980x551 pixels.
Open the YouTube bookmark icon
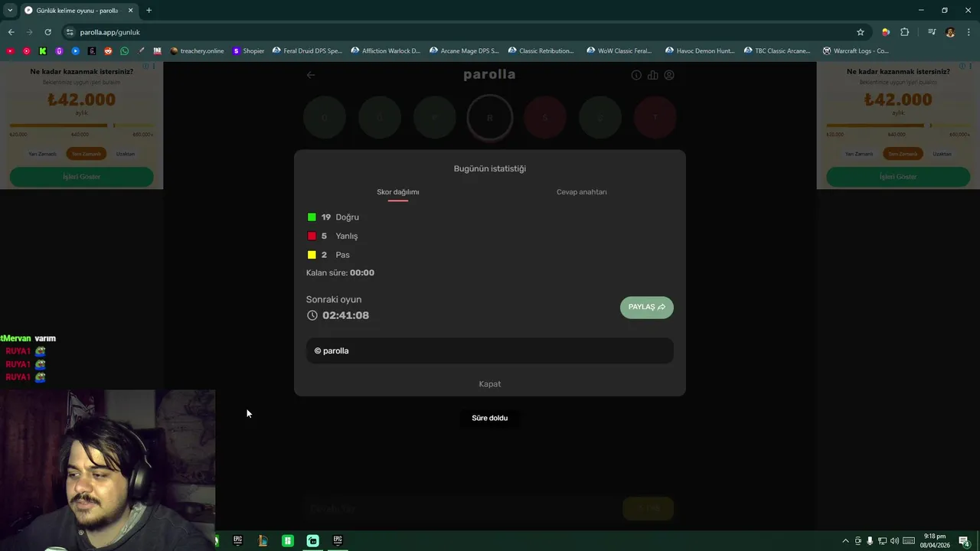[x=10, y=51]
